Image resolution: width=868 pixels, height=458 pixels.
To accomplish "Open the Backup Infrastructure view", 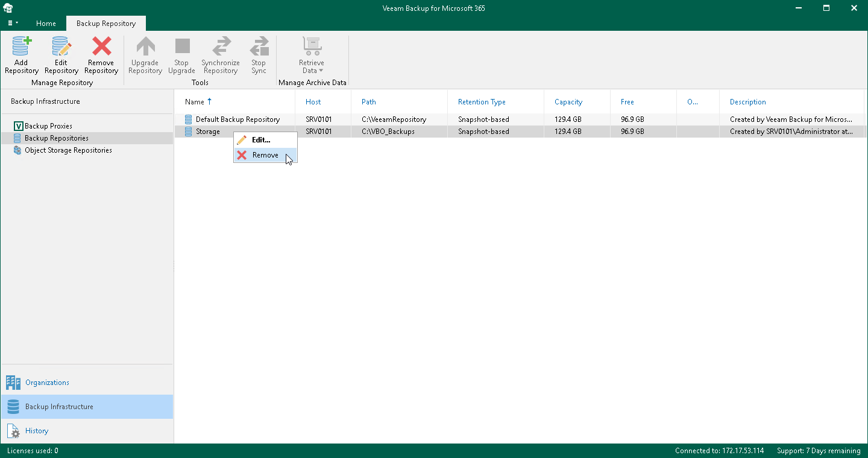I will point(87,407).
